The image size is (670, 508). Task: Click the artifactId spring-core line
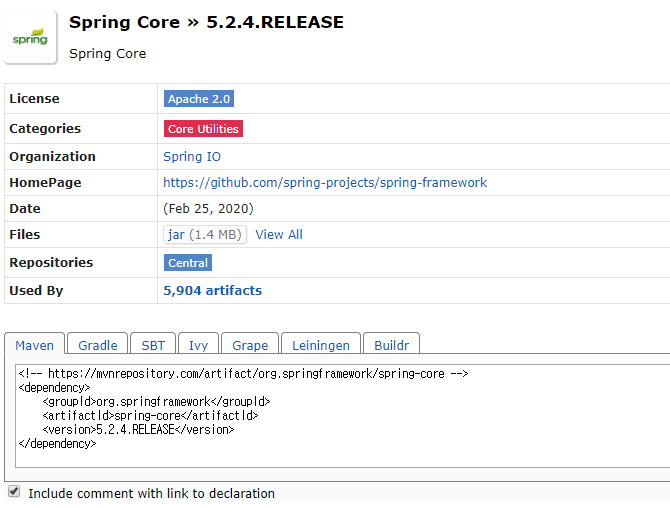click(150, 415)
